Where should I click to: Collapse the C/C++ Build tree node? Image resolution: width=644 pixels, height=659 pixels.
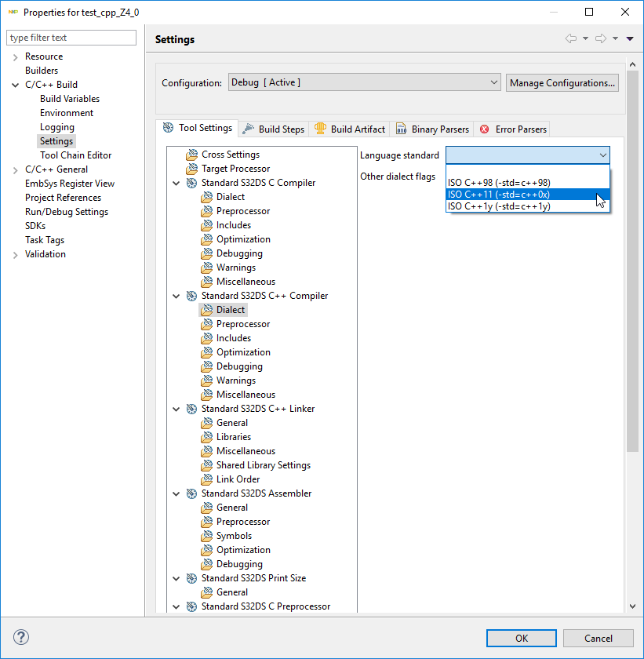(x=16, y=85)
